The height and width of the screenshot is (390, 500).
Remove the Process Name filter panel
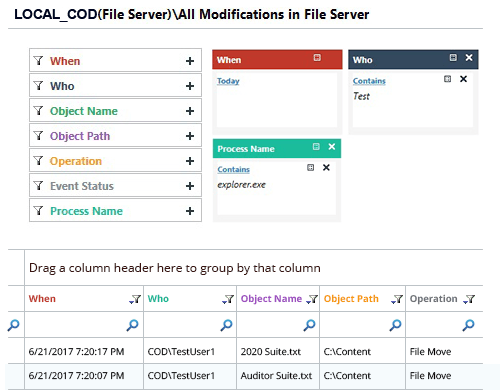[332, 147]
